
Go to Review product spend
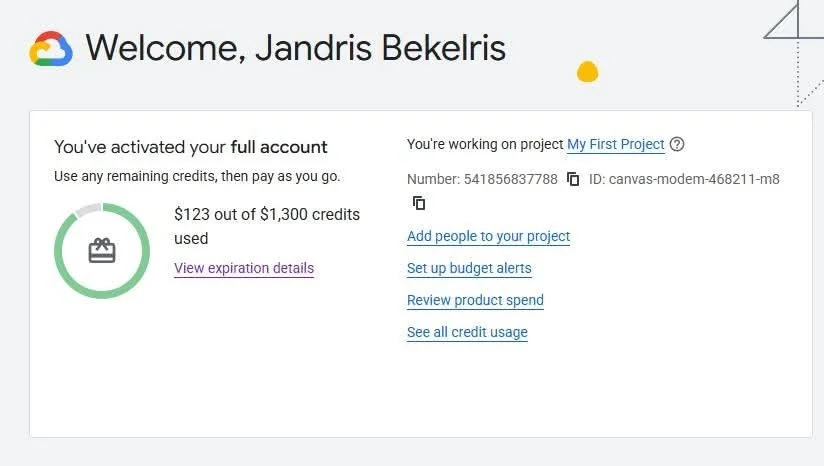coord(475,300)
